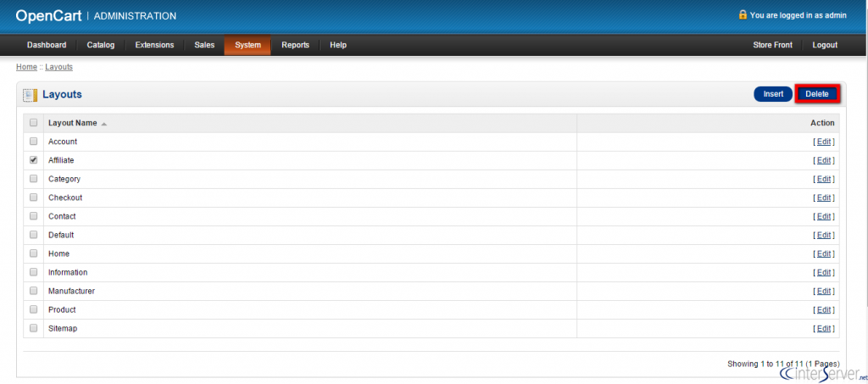Click the 'Information' layout name
Viewport: 868px width, 384px height.
68,273
